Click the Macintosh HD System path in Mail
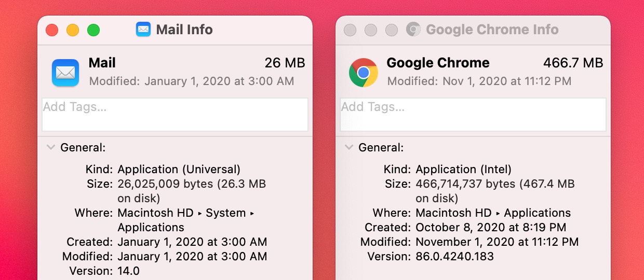644x280 pixels. 187,220
